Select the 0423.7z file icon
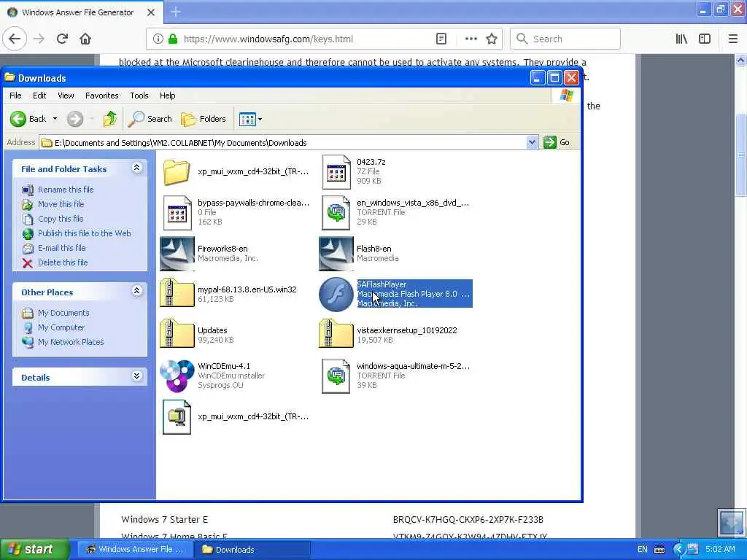 click(336, 172)
